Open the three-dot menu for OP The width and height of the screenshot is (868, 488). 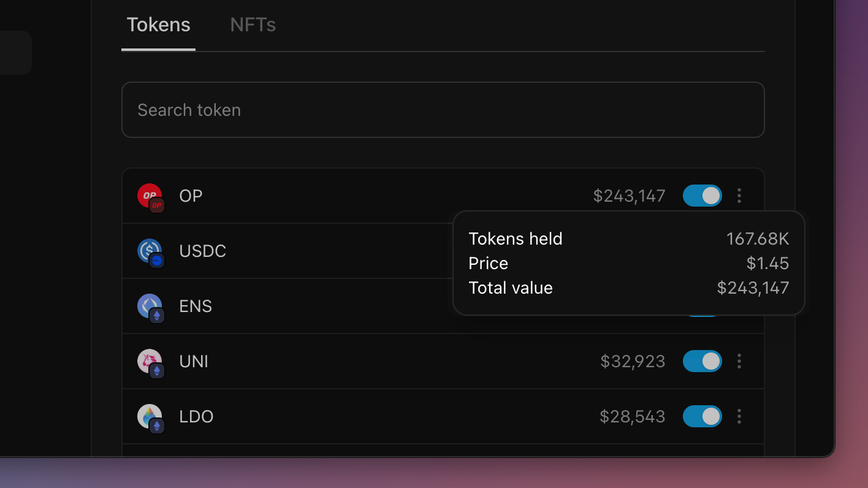coord(739,196)
